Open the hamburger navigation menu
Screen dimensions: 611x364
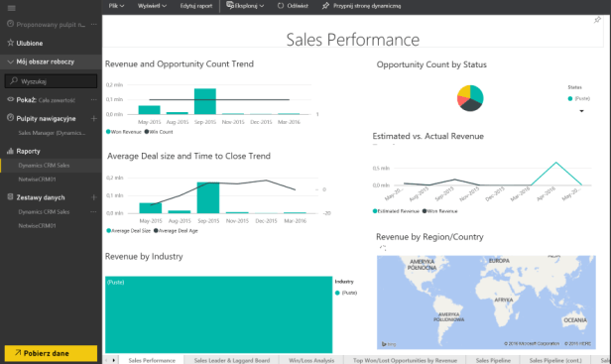click(x=11, y=8)
